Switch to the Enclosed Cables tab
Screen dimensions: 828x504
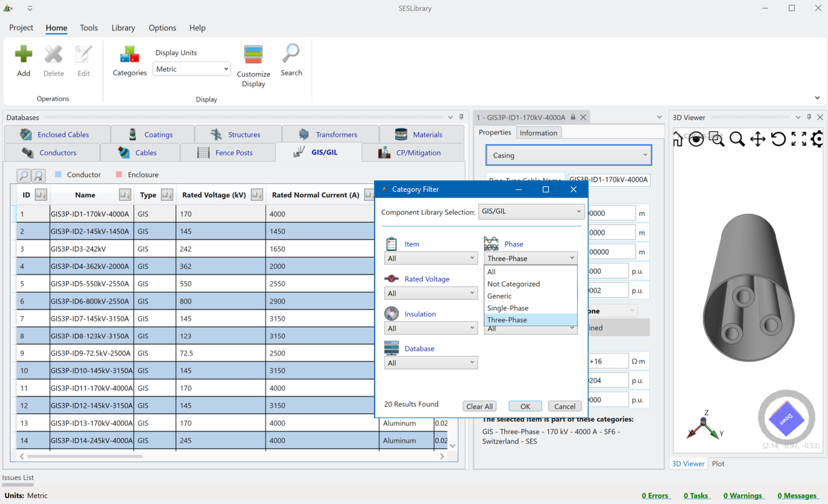click(57, 134)
